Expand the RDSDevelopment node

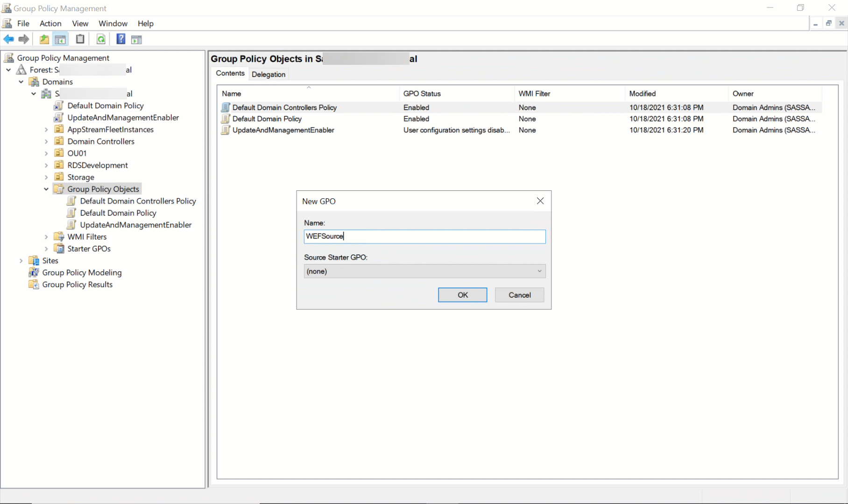[x=46, y=165]
